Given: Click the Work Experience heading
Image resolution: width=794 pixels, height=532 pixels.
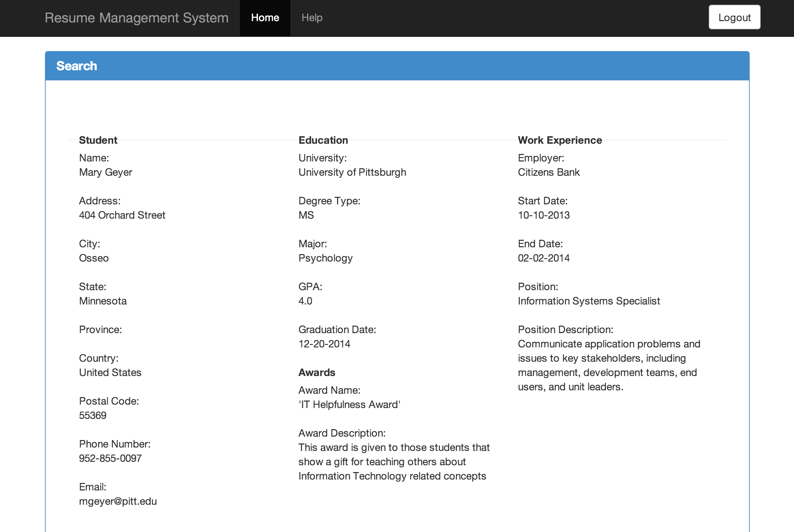Looking at the screenshot, I should (x=560, y=140).
